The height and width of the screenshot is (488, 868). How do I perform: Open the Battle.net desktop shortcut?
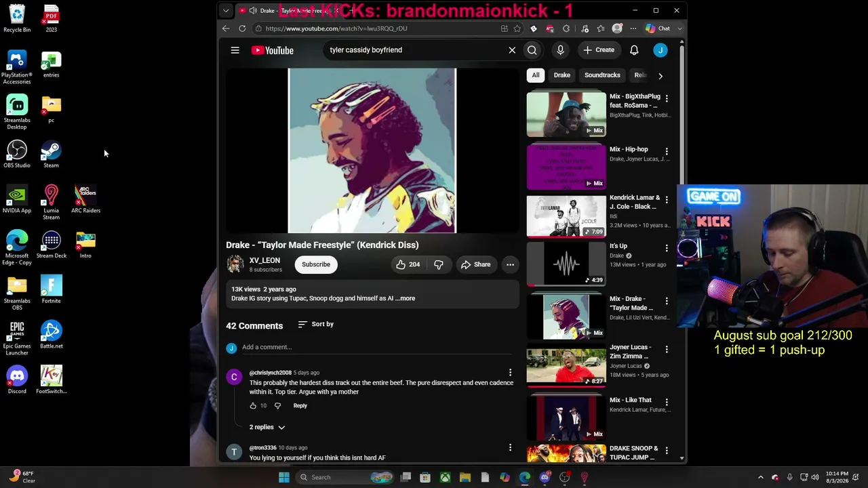[51, 335]
